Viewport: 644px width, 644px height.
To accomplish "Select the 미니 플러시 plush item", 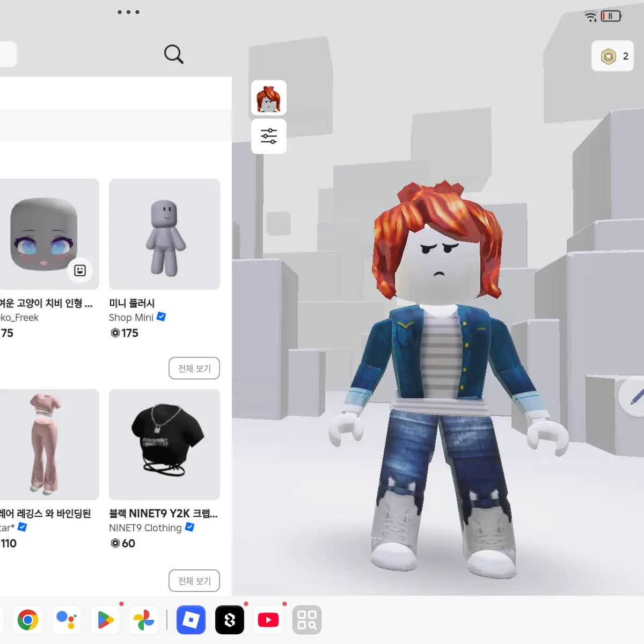I will 164,234.
